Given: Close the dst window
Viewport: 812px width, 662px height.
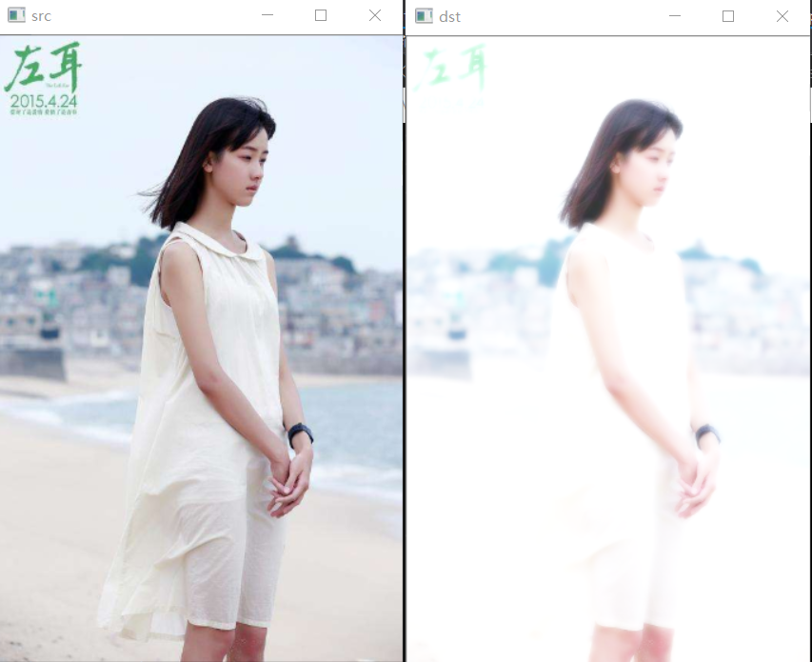Looking at the screenshot, I should point(782,16).
